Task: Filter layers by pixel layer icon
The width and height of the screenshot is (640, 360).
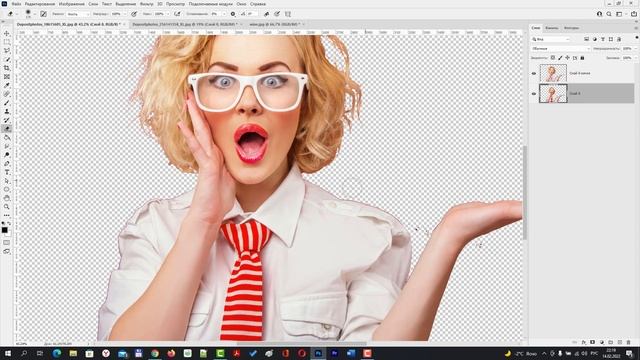Action: [x=587, y=39]
